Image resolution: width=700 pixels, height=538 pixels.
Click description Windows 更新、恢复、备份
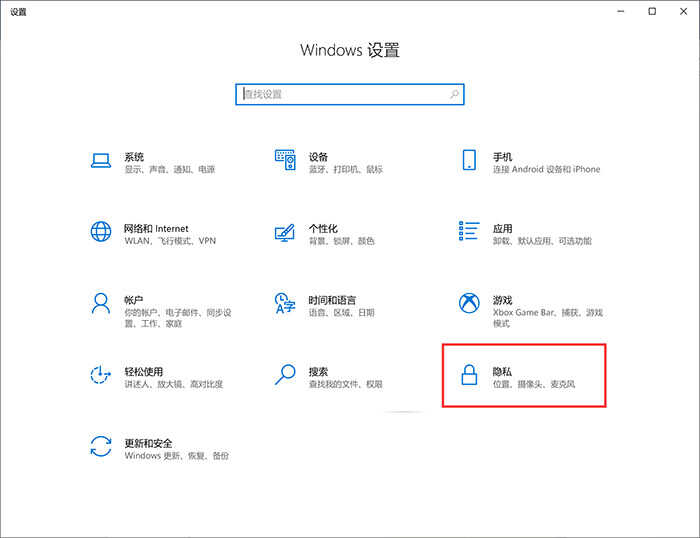click(x=177, y=456)
